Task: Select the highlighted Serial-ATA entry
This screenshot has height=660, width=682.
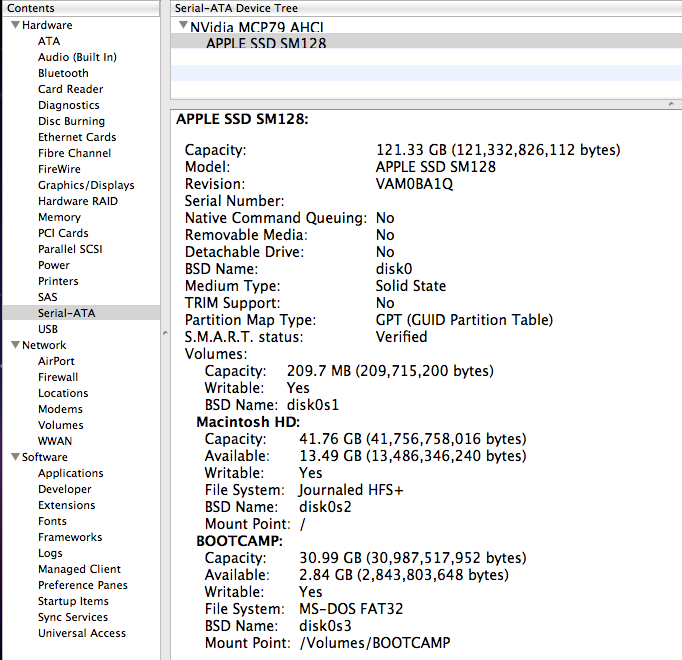Action: pyautogui.click(x=81, y=313)
